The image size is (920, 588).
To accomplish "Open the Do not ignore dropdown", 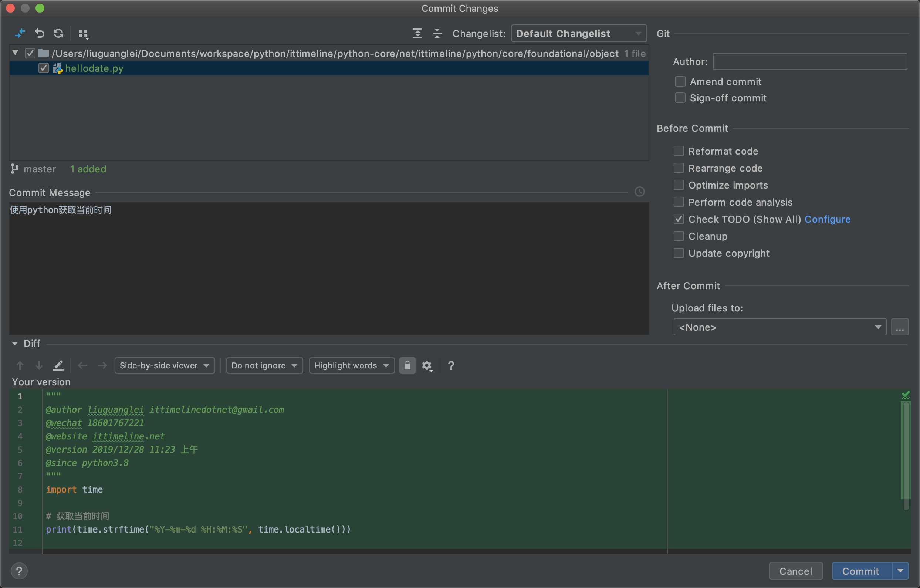I will point(264,366).
